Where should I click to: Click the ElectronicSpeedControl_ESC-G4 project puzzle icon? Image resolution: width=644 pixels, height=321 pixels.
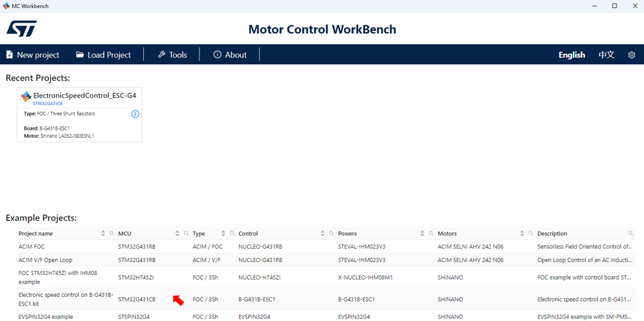[x=26, y=96]
